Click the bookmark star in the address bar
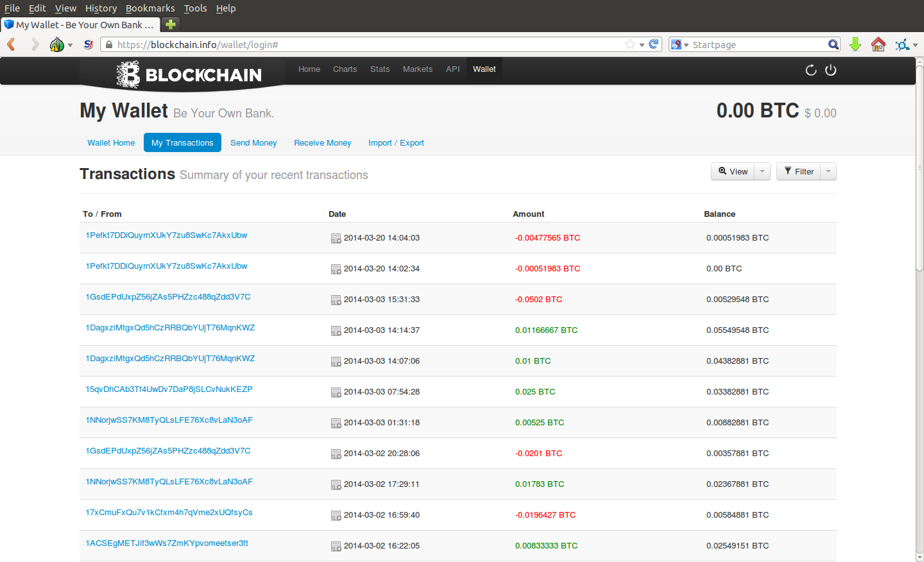924x562 pixels. [630, 44]
